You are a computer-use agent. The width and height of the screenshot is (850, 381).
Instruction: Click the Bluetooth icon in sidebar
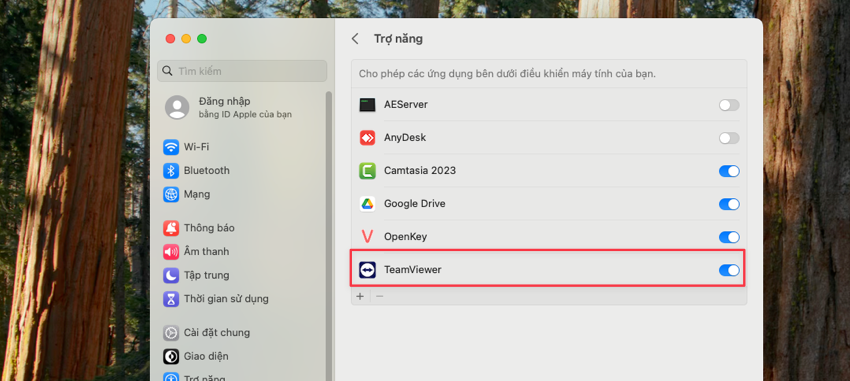171,171
